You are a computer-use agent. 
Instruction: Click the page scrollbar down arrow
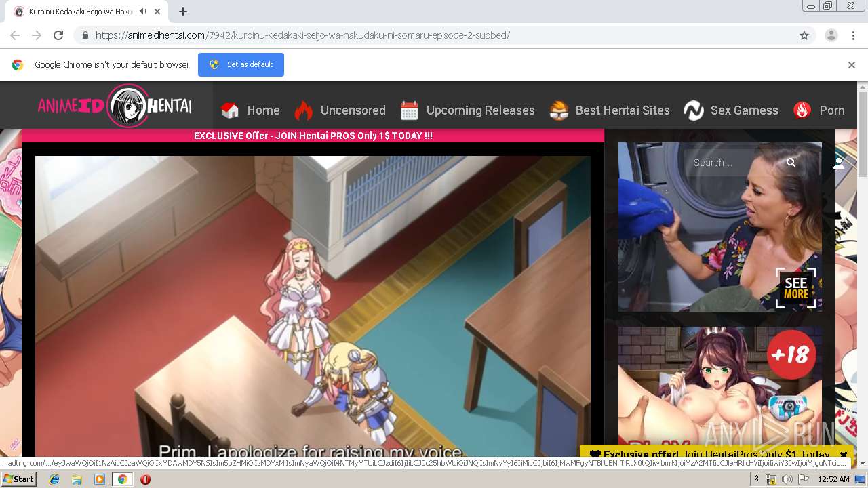pos(863,463)
